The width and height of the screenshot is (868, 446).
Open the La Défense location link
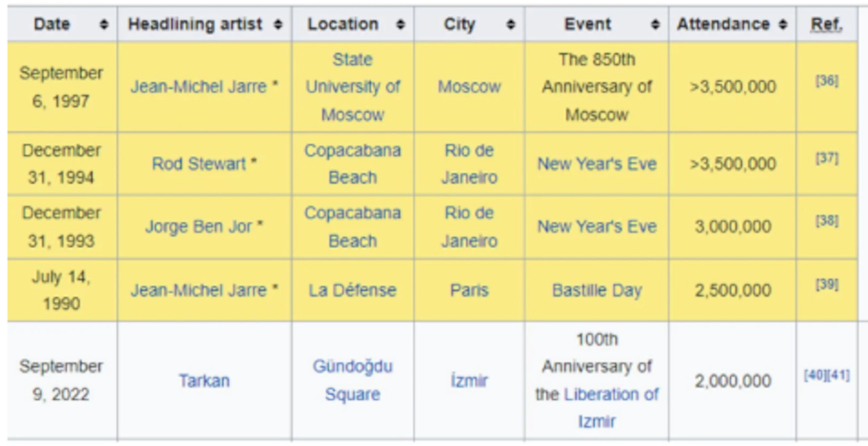352,291
